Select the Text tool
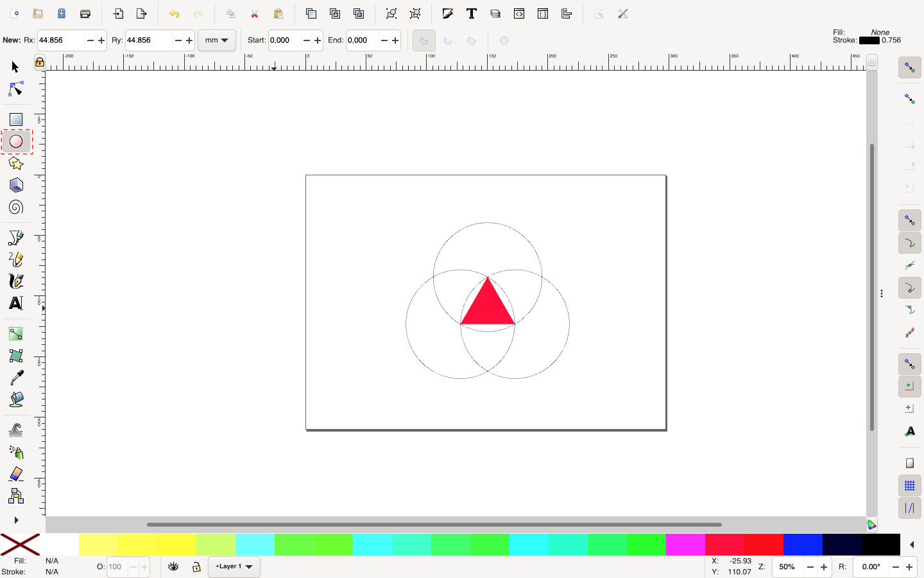Image resolution: width=924 pixels, height=578 pixels. coord(14,303)
